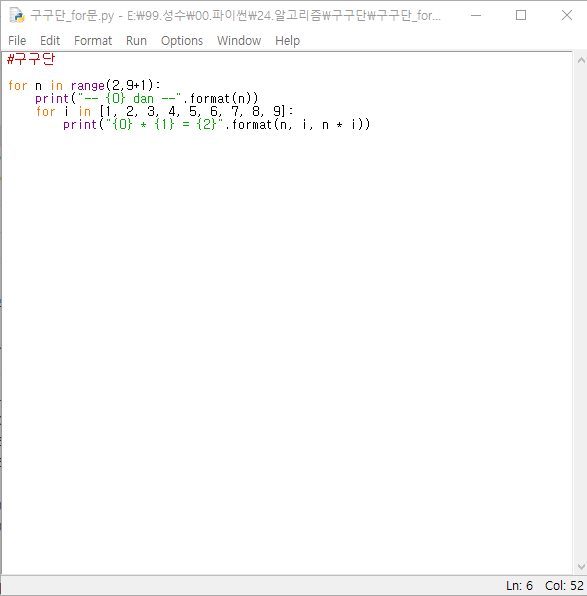
Task: Open the Options menu
Action: (182, 40)
